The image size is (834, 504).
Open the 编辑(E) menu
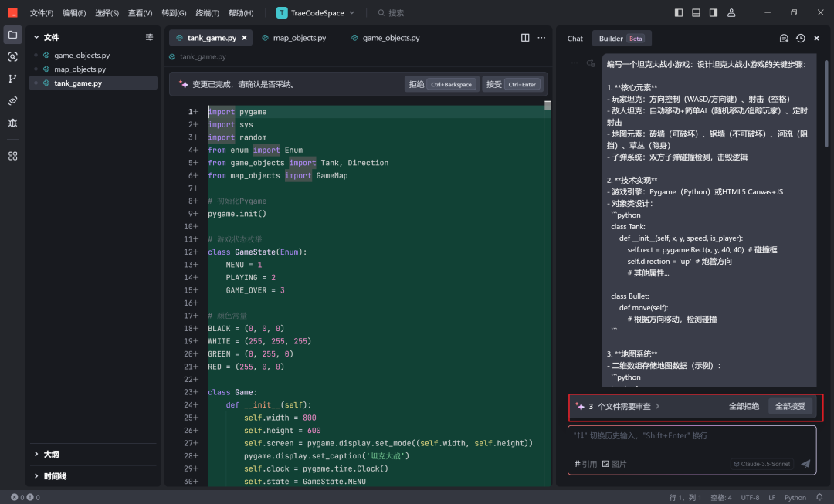tap(74, 13)
